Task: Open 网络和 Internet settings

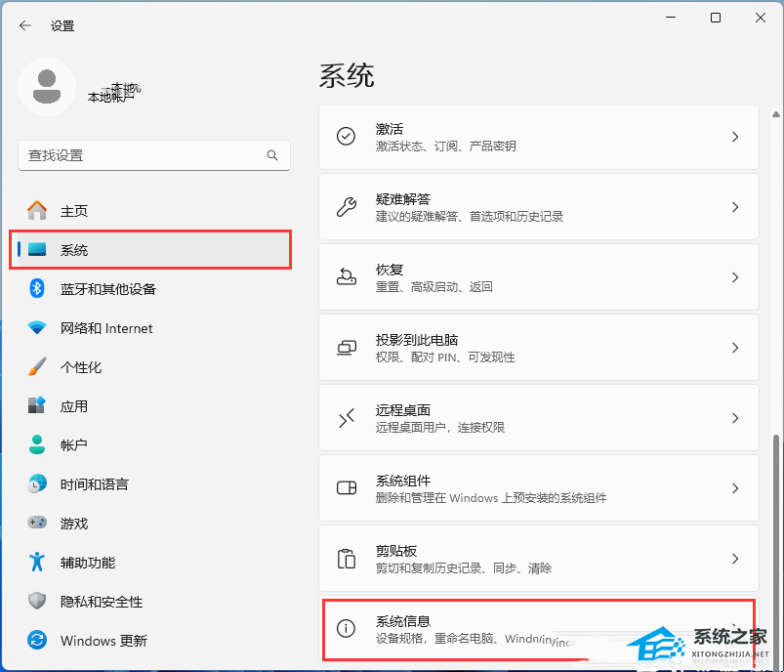Action: (106, 328)
